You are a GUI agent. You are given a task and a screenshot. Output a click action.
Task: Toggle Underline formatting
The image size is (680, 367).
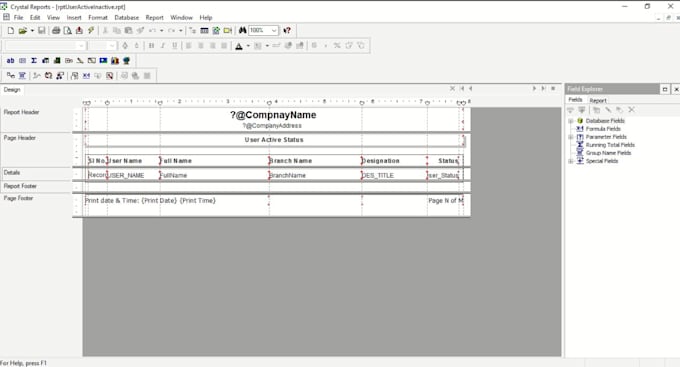(175, 46)
